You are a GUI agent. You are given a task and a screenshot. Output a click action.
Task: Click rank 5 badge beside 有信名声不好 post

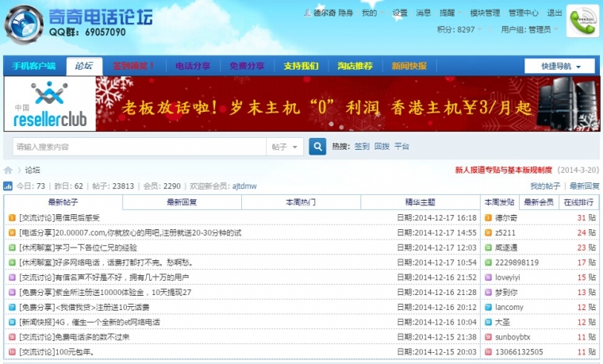[12, 278]
